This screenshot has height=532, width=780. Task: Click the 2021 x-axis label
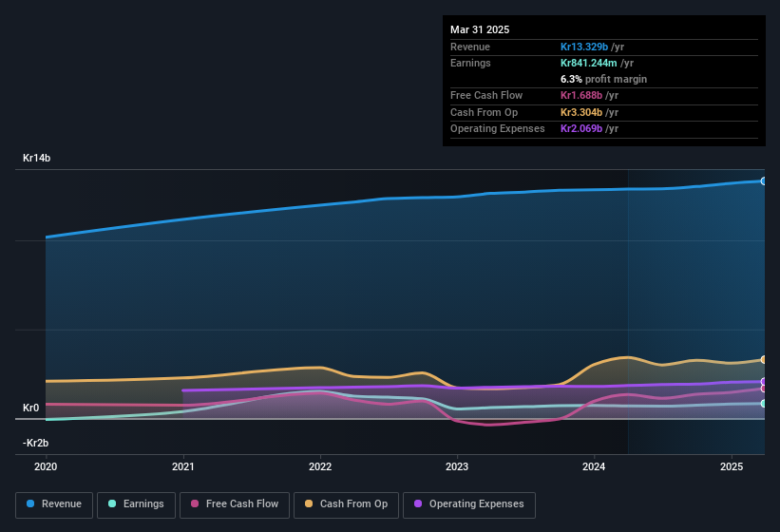click(183, 466)
